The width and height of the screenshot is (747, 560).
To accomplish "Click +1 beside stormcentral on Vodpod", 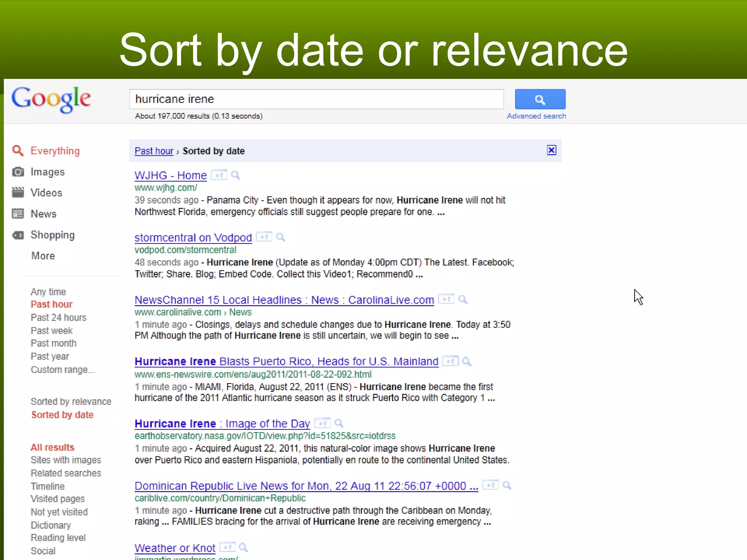I will point(264,237).
